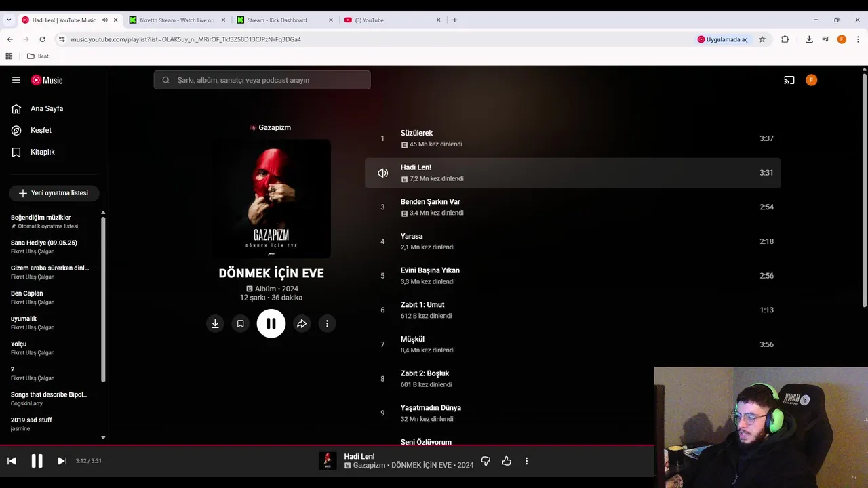Click Uygulamada aç button
The height and width of the screenshot is (488, 868).
click(x=723, y=39)
